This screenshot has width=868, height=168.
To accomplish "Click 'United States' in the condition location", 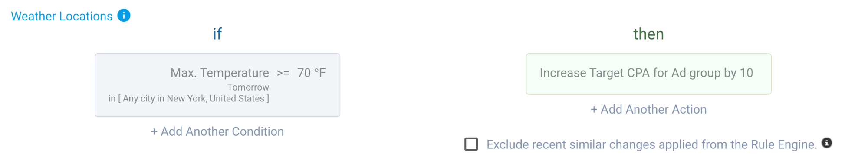I will pyautogui.click(x=237, y=98).
